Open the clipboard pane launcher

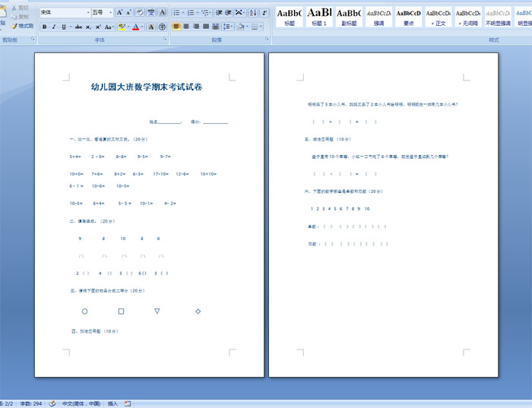coord(33,40)
